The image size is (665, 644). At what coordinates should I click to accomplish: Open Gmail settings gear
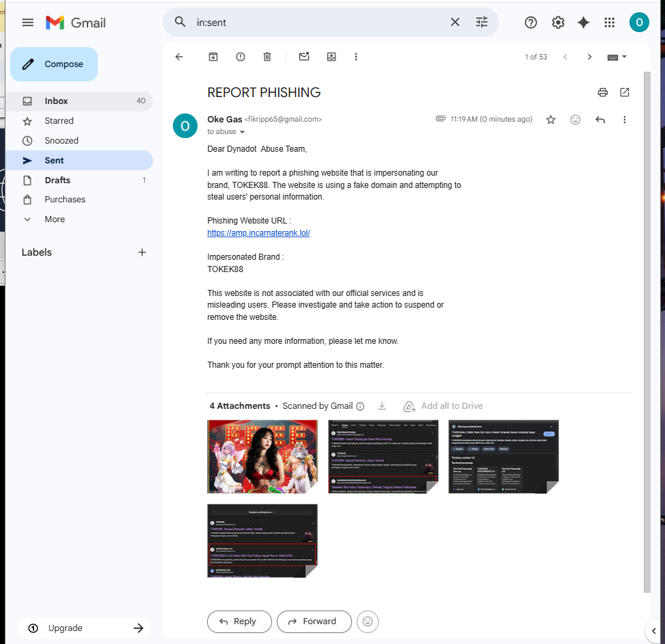tap(558, 23)
